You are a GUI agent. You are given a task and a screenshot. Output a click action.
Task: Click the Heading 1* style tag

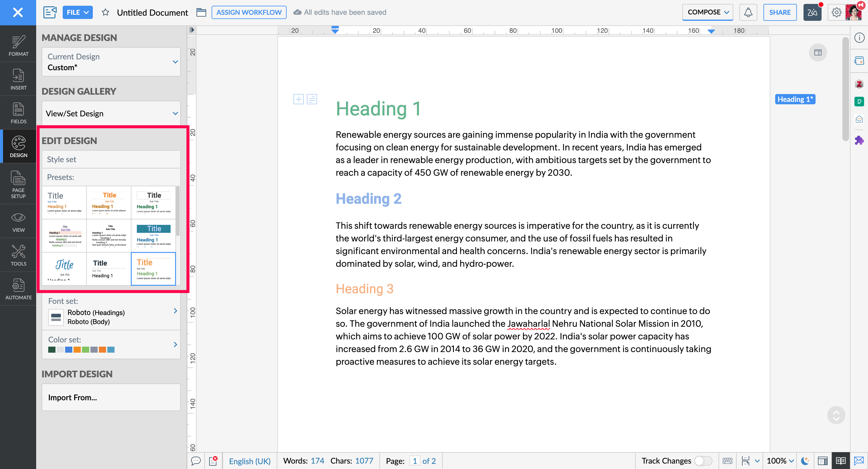[x=795, y=99]
